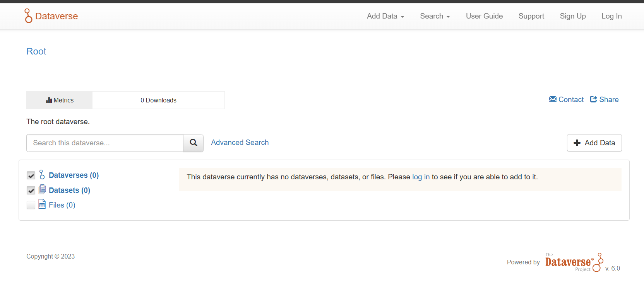Uncheck the Dataverses checkbox
Screen dimensions: 644x286
31,175
